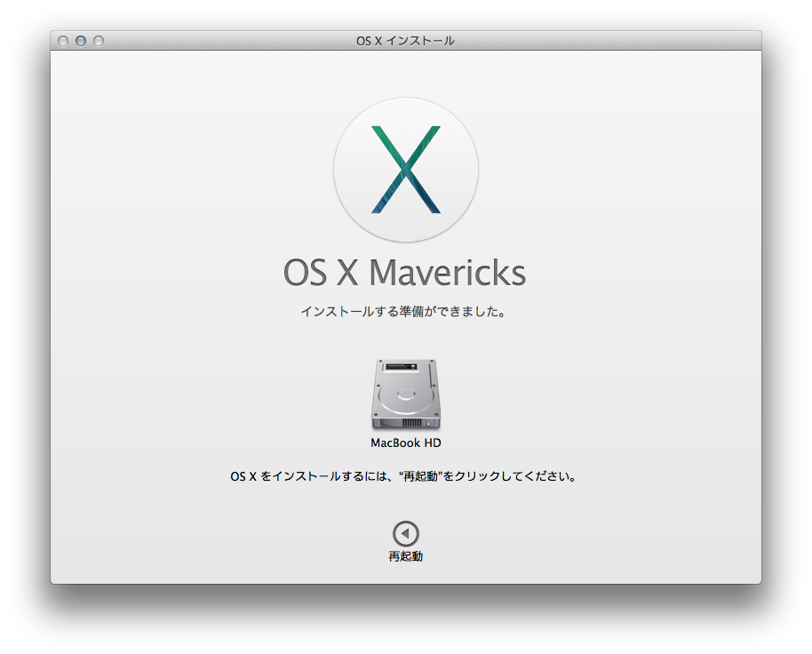Select the MacBook HD hard drive icon
Screen dimensions: 812x654
point(405,395)
